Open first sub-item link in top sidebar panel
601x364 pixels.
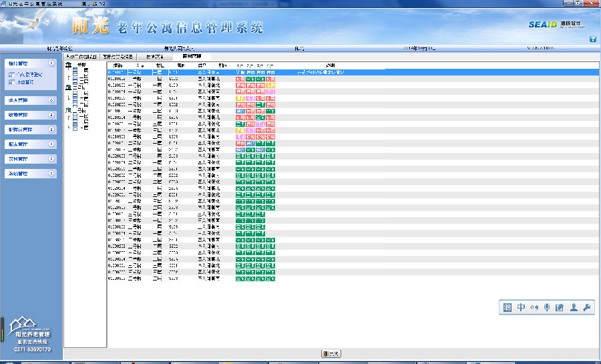pos(25,75)
